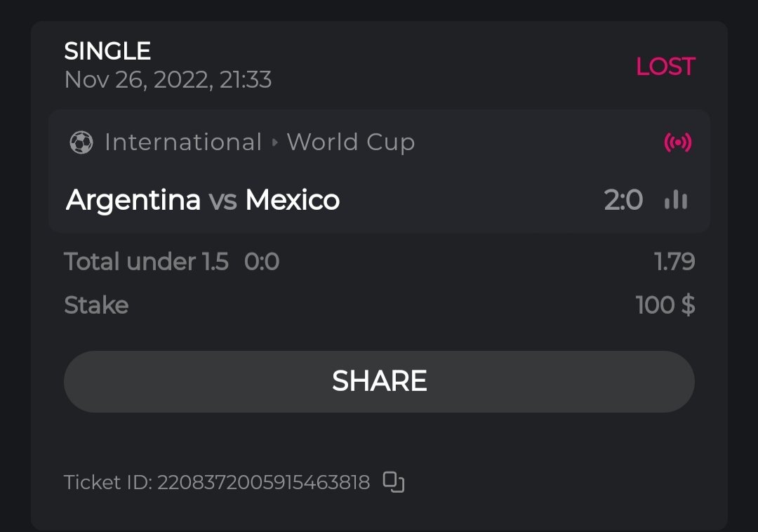Click the breadcrumb arrow before World Cup
This screenshot has width=758, height=532.
coord(274,143)
